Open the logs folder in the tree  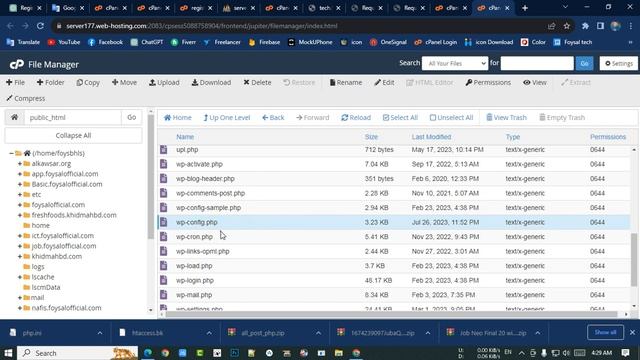[38, 267]
